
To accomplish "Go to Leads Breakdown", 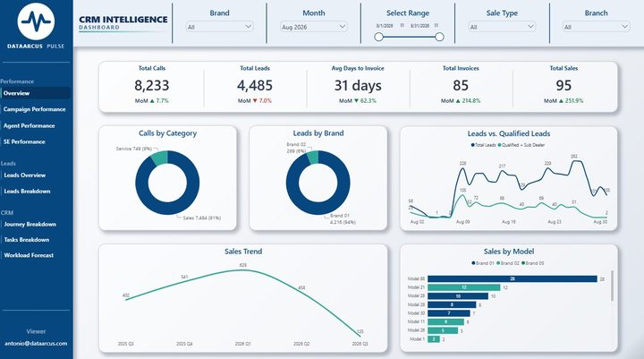I will pos(27,191).
